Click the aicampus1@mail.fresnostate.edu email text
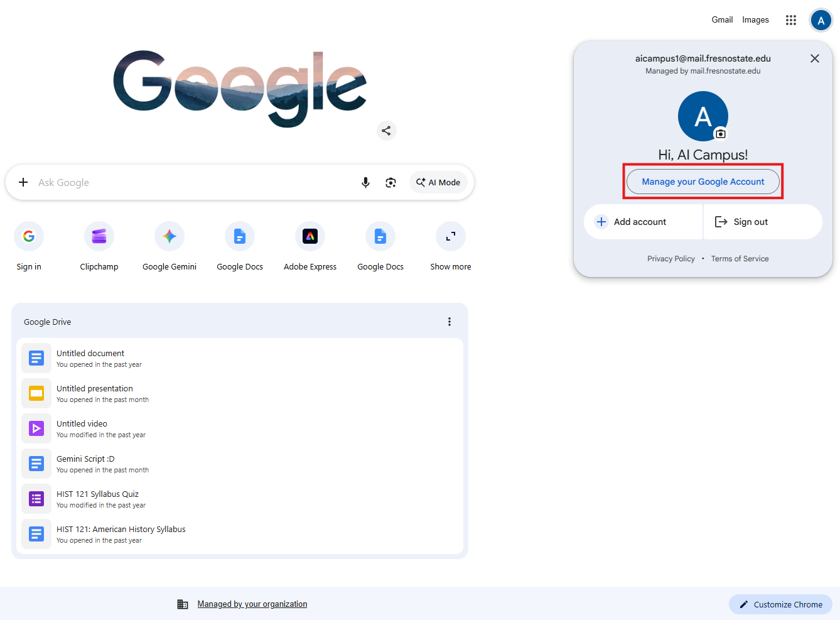 [x=703, y=58]
